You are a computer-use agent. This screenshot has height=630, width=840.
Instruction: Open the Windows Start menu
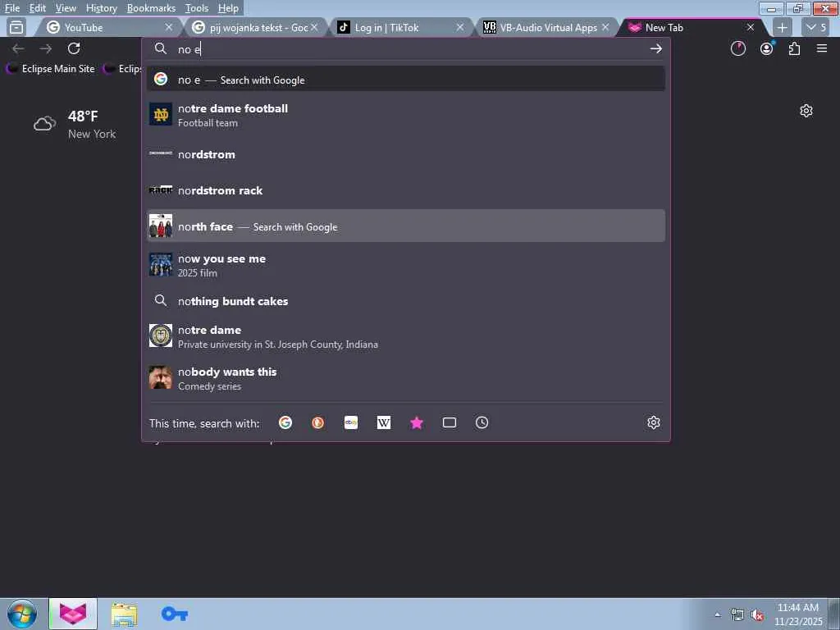pyautogui.click(x=22, y=614)
